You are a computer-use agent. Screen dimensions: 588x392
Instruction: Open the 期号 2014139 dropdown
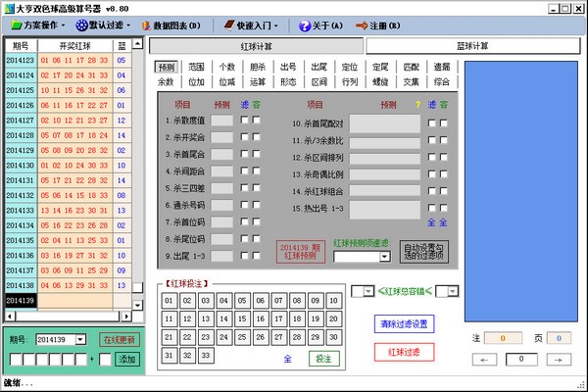coord(80,339)
